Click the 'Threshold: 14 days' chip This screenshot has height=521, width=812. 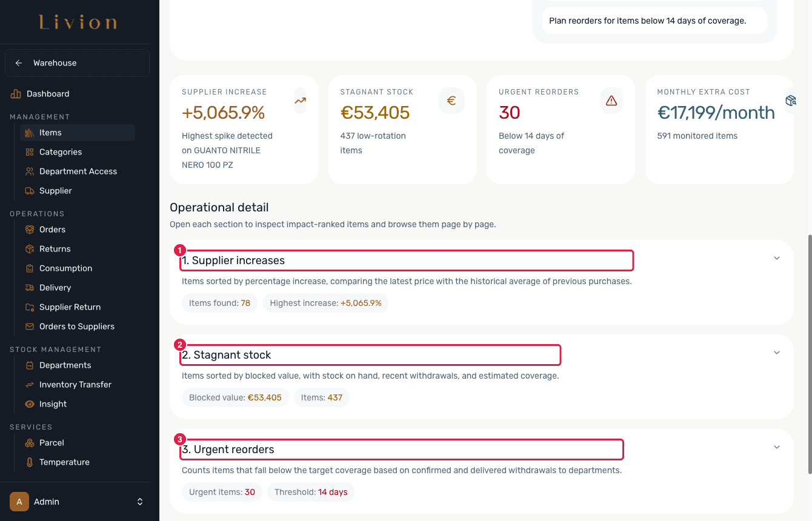pyautogui.click(x=311, y=492)
